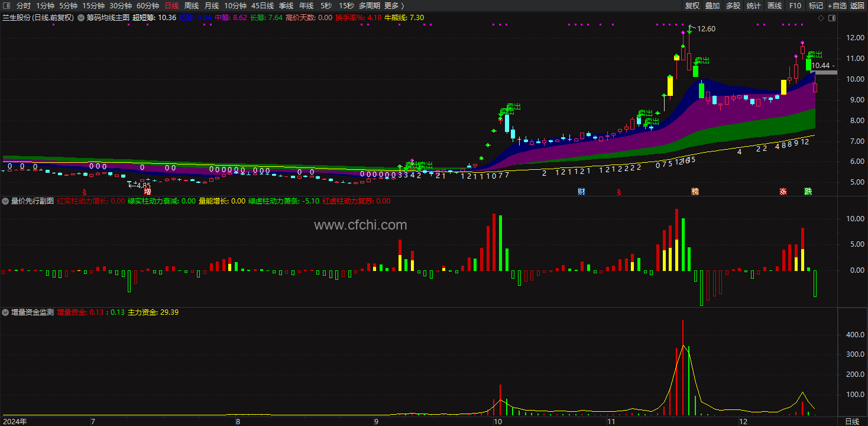Image resolution: width=868 pixels, height=426 pixels.
Task: Click 红实柱动力增长: 0.00 label
Action: tap(91, 201)
